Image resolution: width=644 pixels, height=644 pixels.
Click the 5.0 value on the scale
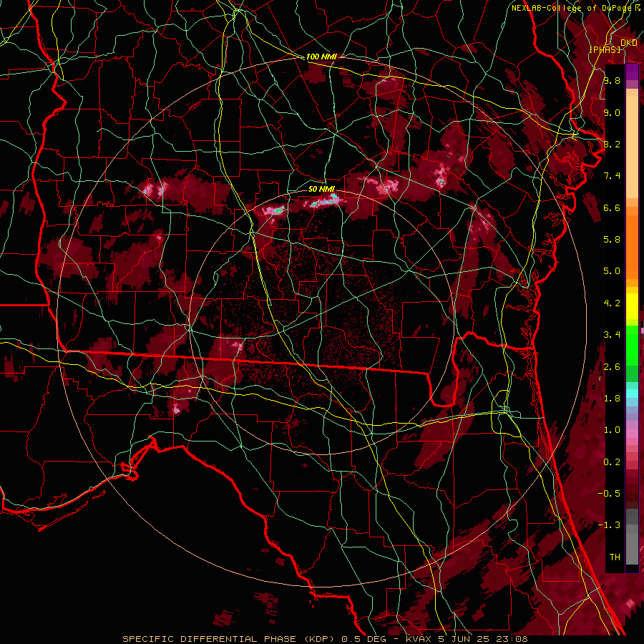tap(612, 271)
